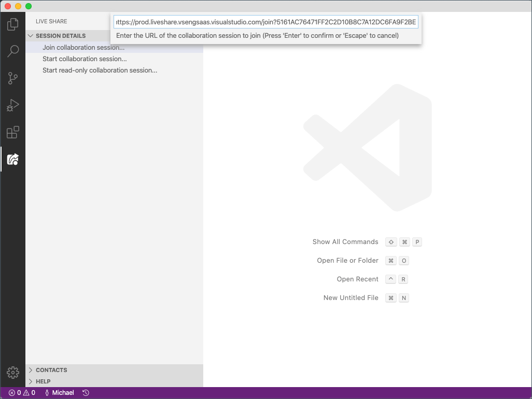Open the Explorer view in activity bar
The width and height of the screenshot is (532, 399).
coord(13,24)
